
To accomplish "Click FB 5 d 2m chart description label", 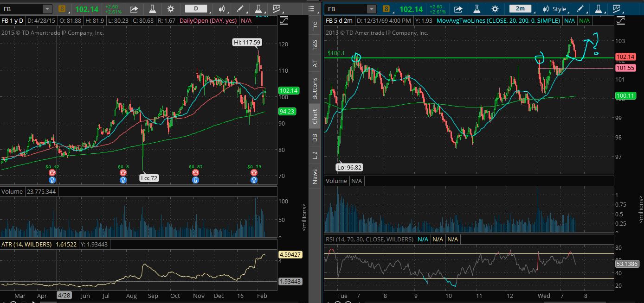I will tap(339, 21).
